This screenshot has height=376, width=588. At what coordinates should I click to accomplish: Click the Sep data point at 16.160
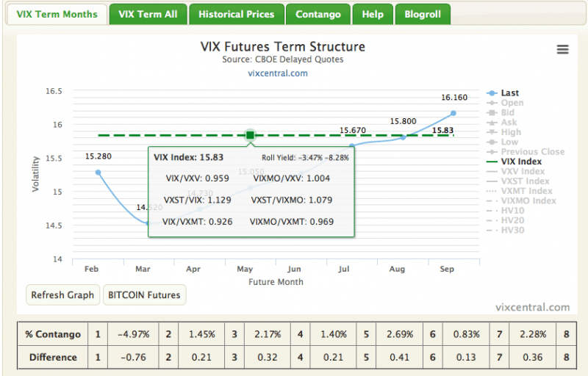(453, 113)
